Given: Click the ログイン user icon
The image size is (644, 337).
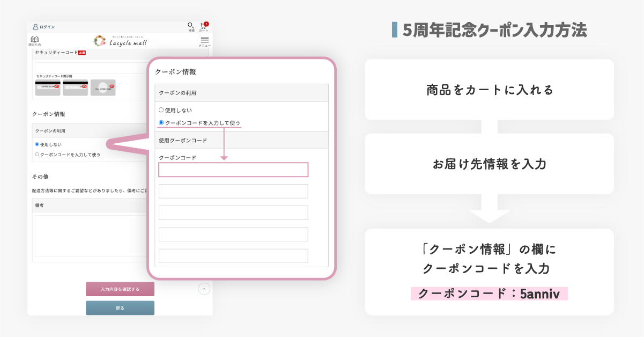Looking at the screenshot, I should pyautogui.click(x=35, y=27).
